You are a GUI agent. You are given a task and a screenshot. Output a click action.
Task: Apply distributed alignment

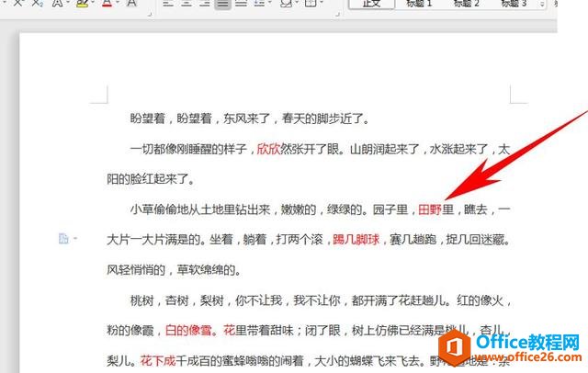(241, 3)
